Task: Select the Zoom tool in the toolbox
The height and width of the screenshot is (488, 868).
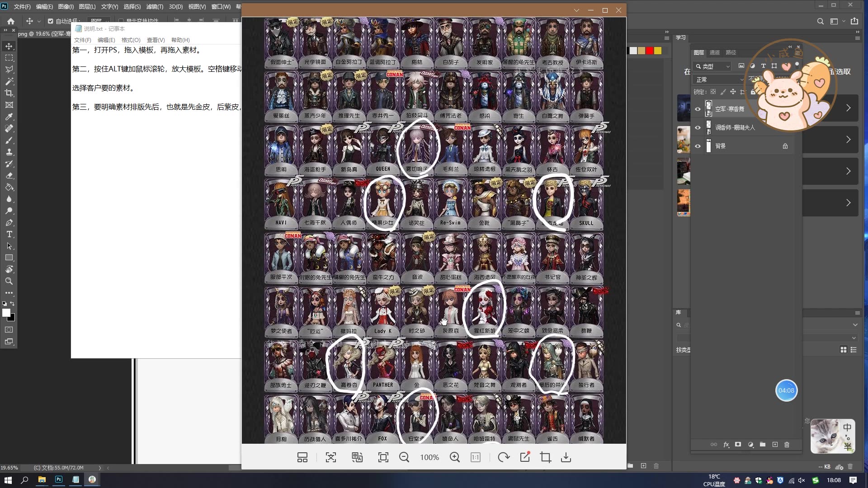Action: (9, 281)
